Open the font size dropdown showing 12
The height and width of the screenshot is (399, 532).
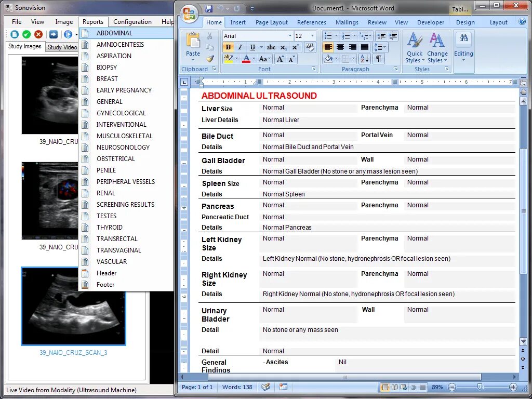(312, 36)
